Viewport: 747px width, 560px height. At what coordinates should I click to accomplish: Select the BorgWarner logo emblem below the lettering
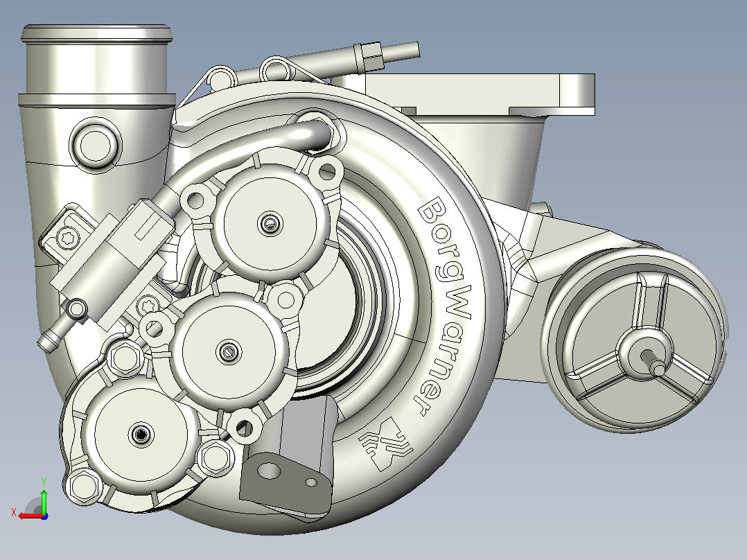click(x=385, y=444)
